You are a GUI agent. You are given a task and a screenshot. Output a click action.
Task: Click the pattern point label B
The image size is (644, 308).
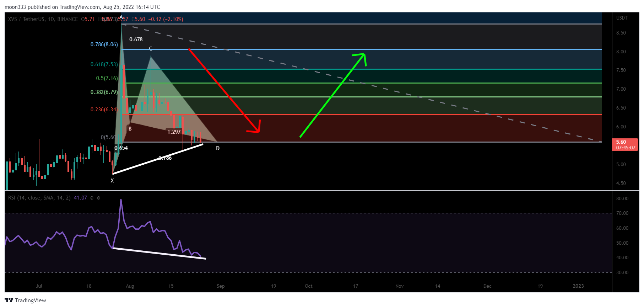[x=130, y=129]
